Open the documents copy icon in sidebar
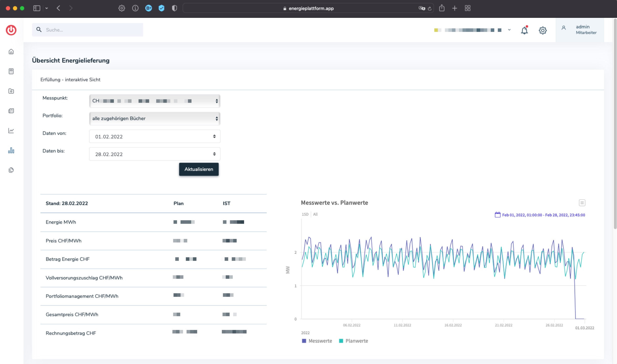Viewport: 617px width, 364px height. click(11, 170)
